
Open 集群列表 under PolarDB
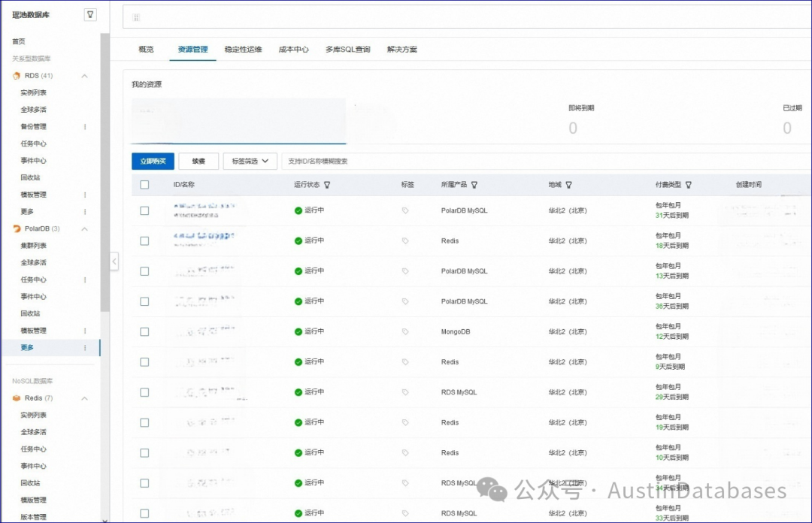coord(33,246)
